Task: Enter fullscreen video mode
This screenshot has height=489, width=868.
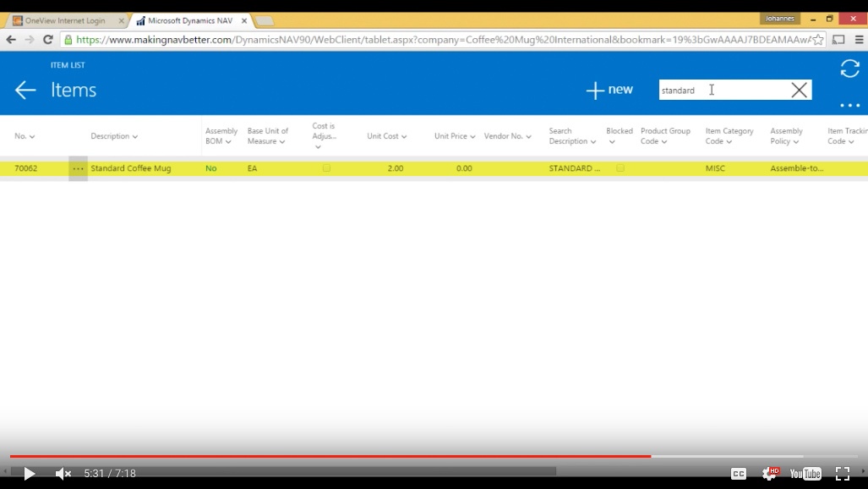Action: click(843, 474)
